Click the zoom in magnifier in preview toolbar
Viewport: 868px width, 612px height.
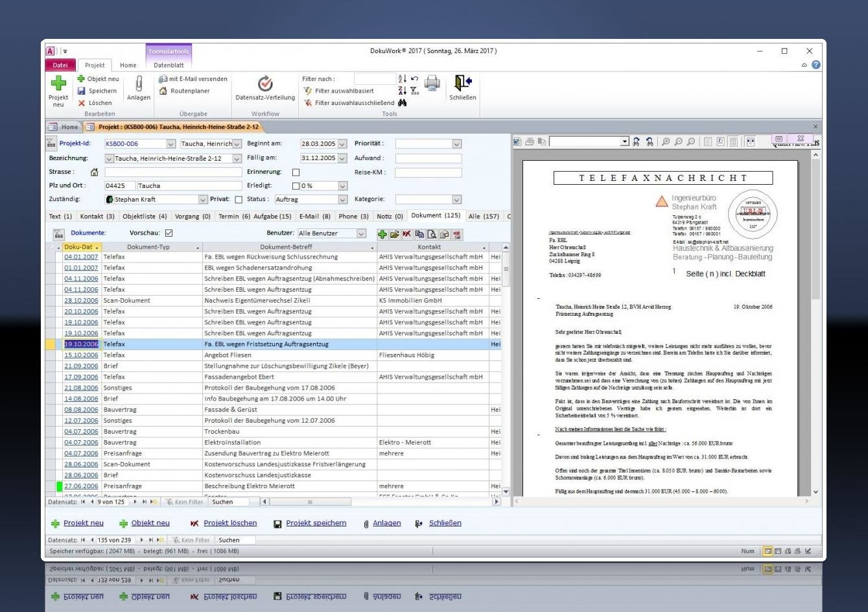tap(666, 141)
